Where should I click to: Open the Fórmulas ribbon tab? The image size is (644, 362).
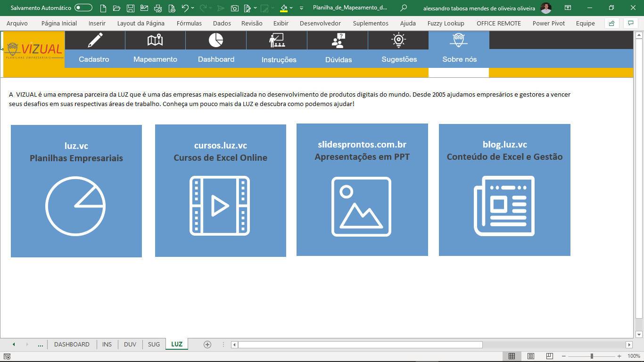(x=189, y=23)
